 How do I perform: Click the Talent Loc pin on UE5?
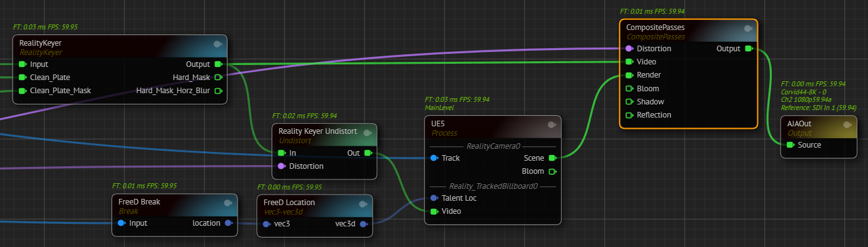pyautogui.click(x=434, y=198)
